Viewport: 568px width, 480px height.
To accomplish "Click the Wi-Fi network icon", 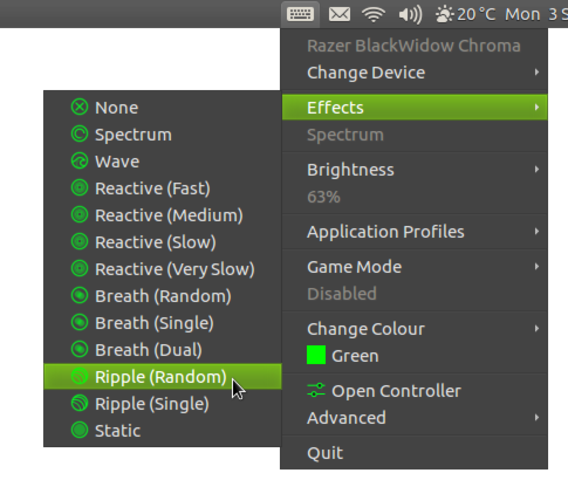I will tap(373, 14).
